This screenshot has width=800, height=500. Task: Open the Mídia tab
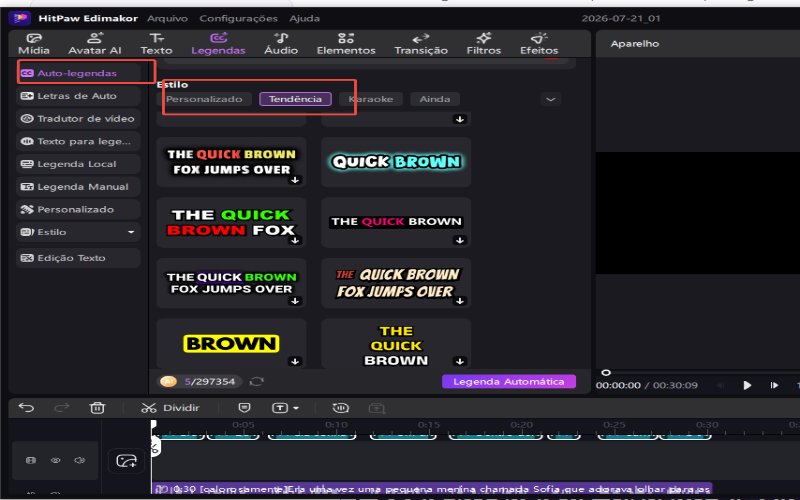(34, 44)
